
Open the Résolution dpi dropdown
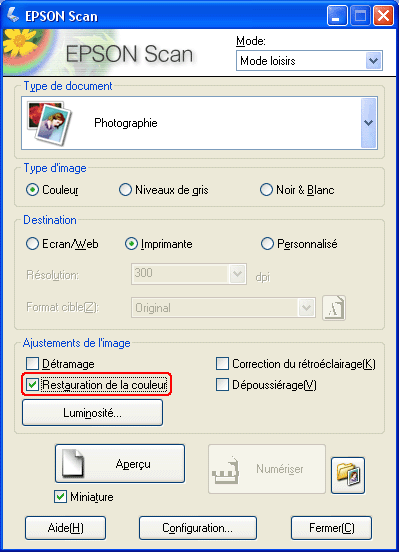[x=237, y=274]
